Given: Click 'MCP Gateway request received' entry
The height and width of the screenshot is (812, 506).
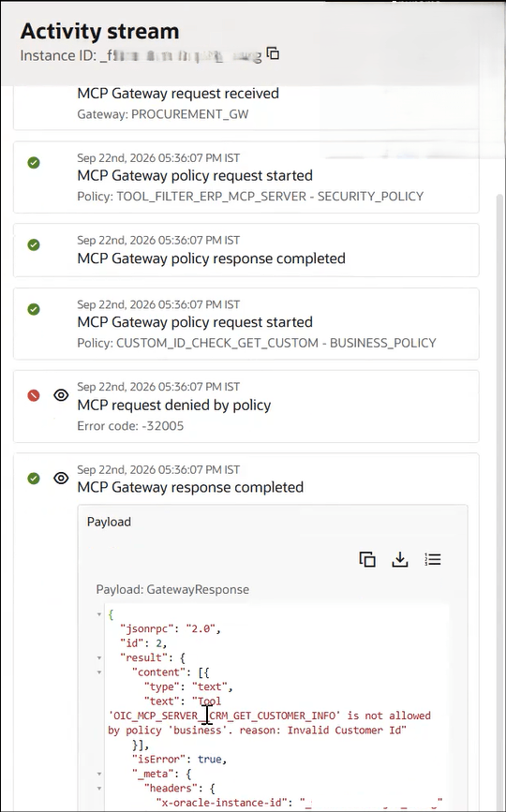Looking at the screenshot, I should click(x=178, y=94).
